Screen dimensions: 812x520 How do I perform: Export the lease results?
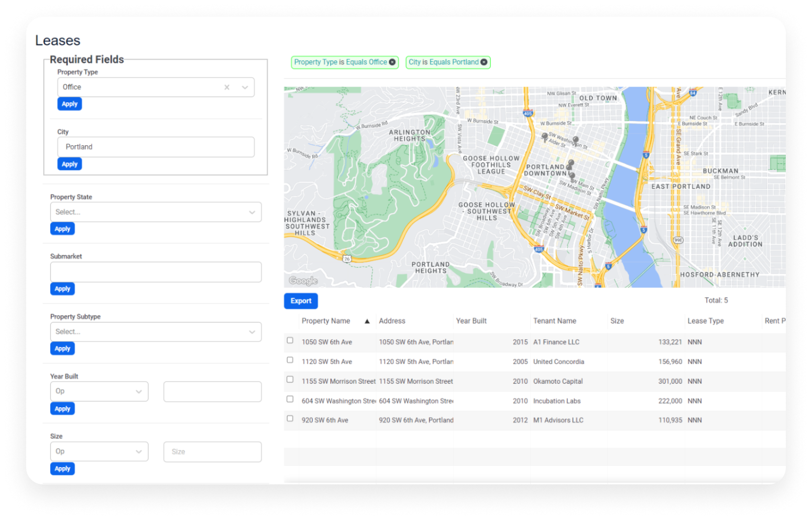tap(301, 301)
